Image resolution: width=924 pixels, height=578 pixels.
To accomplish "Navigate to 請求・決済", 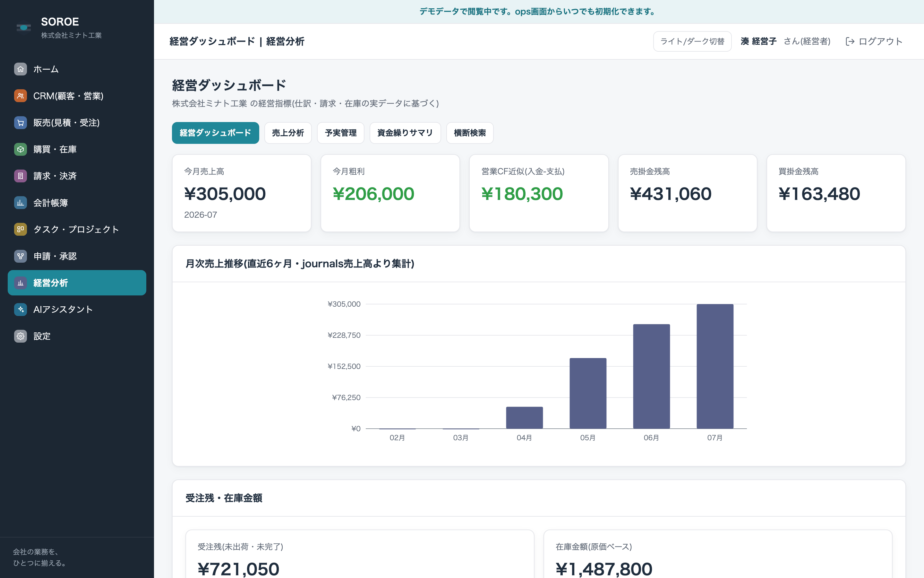I will [x=77, y=176].
